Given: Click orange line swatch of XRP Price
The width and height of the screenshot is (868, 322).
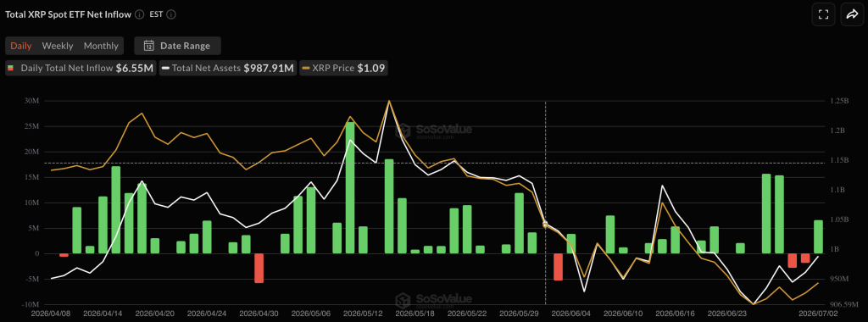Looking at the screenshot, I should tap(306, 69).
